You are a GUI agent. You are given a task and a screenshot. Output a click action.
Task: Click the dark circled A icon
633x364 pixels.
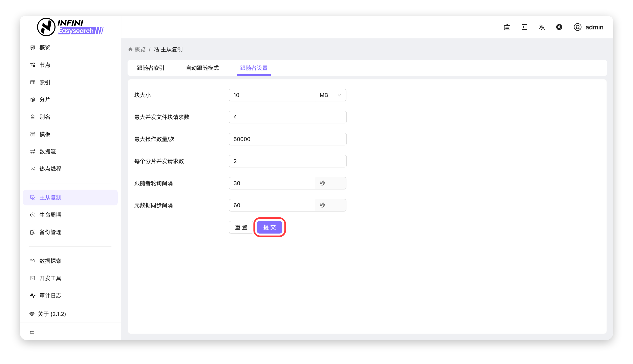(x=559, y=27)
